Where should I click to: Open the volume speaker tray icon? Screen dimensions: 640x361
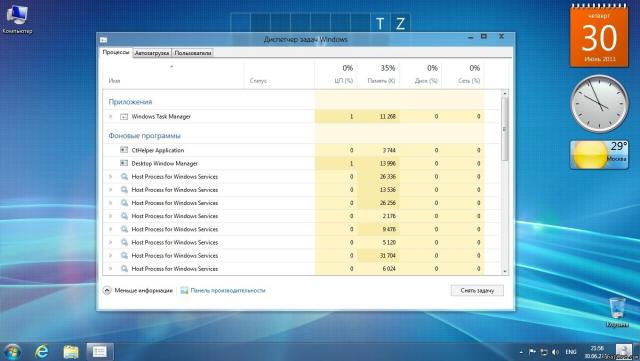[x=555, y=352]
